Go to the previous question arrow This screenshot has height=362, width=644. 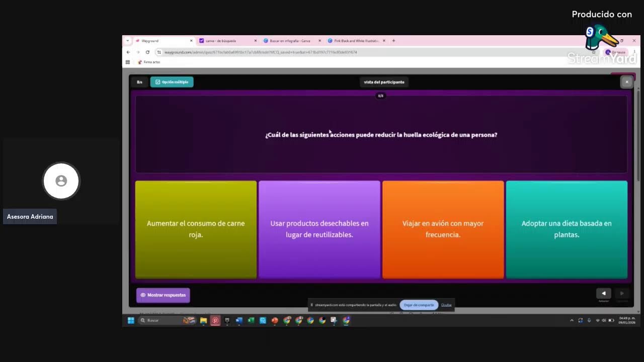tap(604, 293)
